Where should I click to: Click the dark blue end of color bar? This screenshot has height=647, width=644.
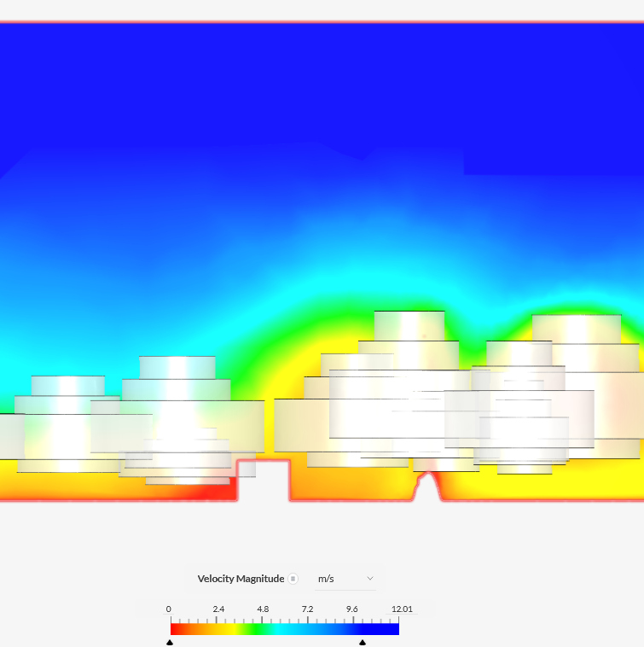click(388, 629)
